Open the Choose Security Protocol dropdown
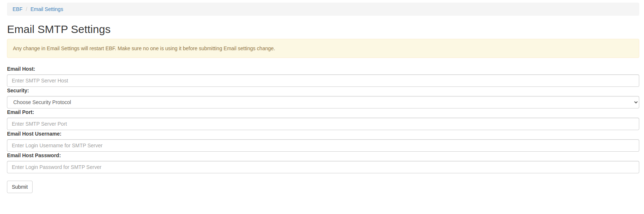Viewport: 644px width, 214px height. click(x=323, y=102)
